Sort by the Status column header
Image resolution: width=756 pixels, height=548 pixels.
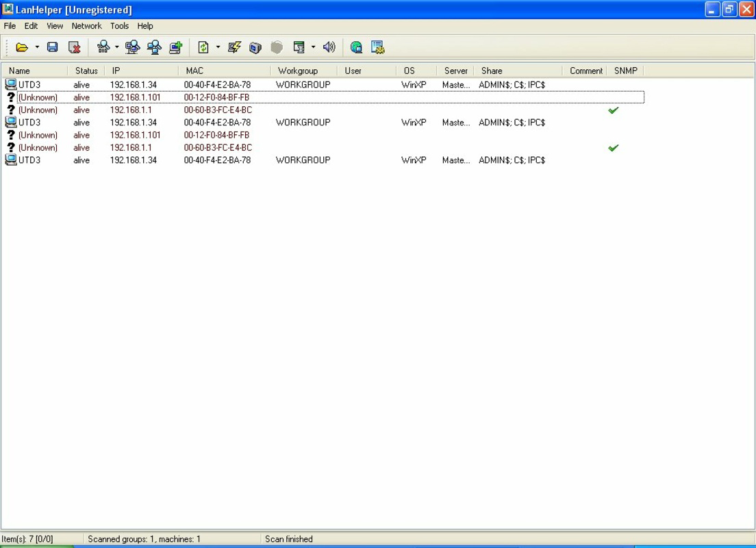(x=86, y=71)
